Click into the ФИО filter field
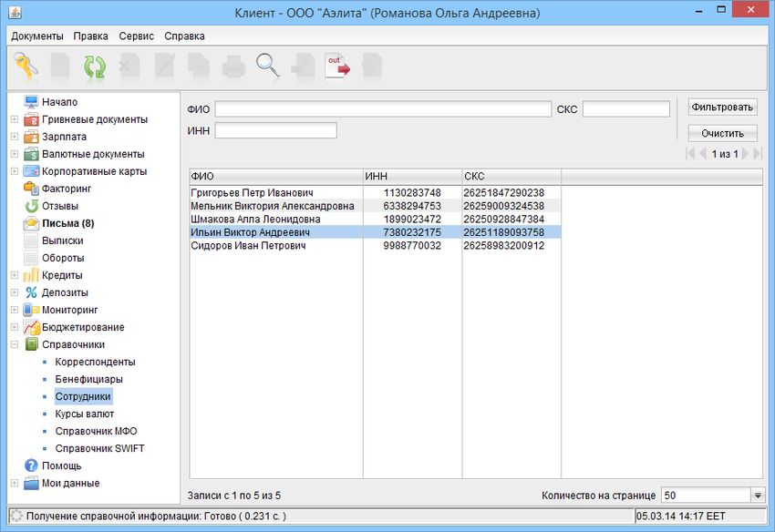 coord(382,109)
